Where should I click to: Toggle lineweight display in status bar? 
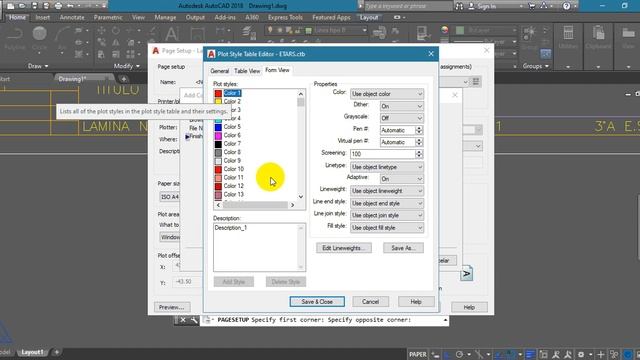pyautogui.click(x=530, y=354)
